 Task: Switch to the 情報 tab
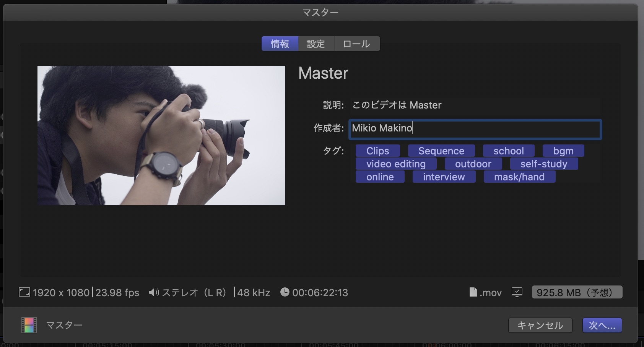280,44
